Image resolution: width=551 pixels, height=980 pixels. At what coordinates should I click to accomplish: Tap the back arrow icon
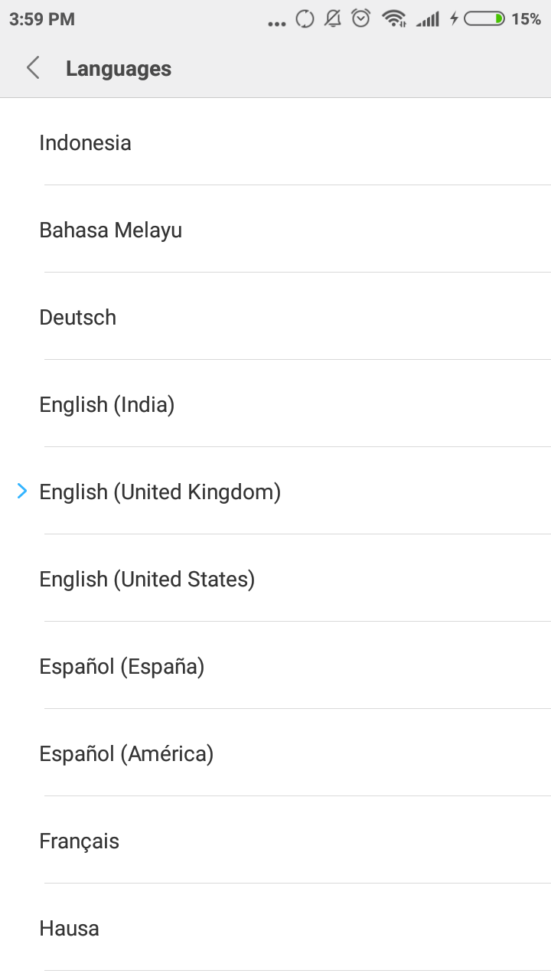click(33, 68)
